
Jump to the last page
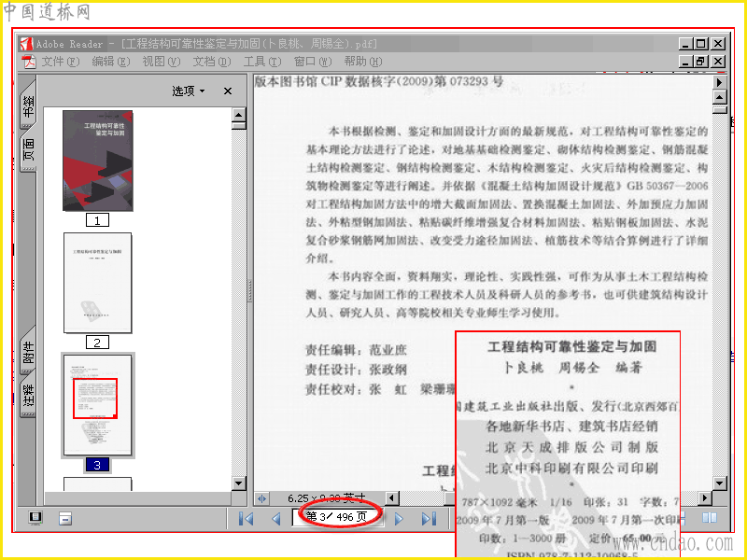coord(429,519)
